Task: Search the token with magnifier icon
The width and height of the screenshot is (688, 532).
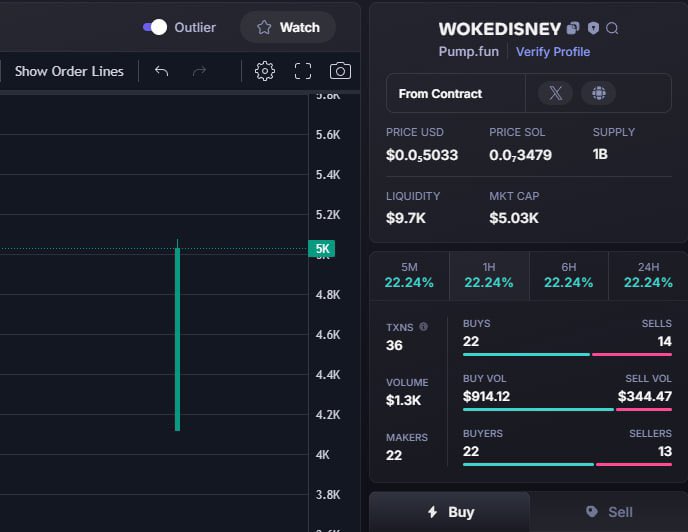Action: 612,29
